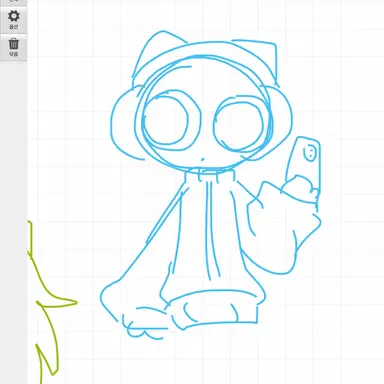Click the left cat ear on the hood
Viewport: 384px width, 384px height.
click(157, 53)
